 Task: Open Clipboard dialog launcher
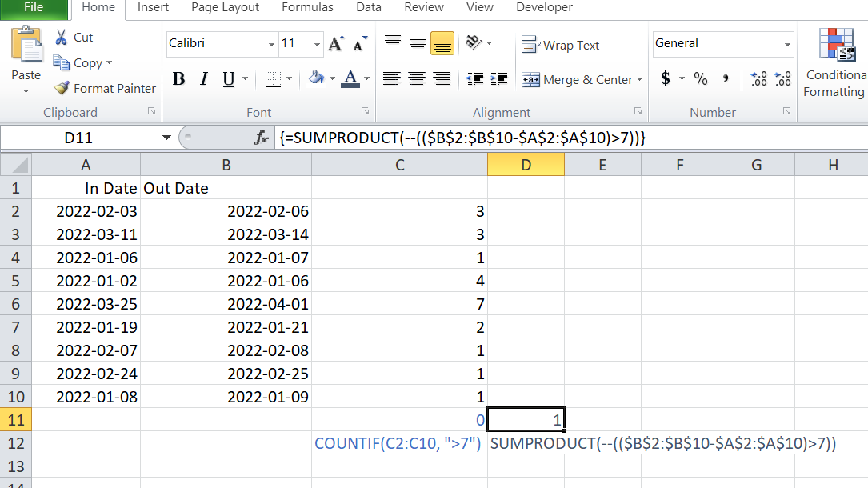coord(152,112)
